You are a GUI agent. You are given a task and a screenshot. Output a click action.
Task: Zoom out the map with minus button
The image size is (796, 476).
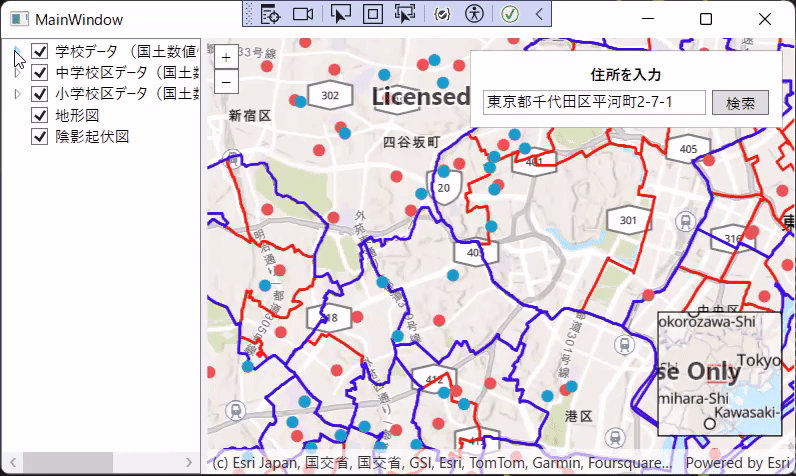click(x=226, y=82)
